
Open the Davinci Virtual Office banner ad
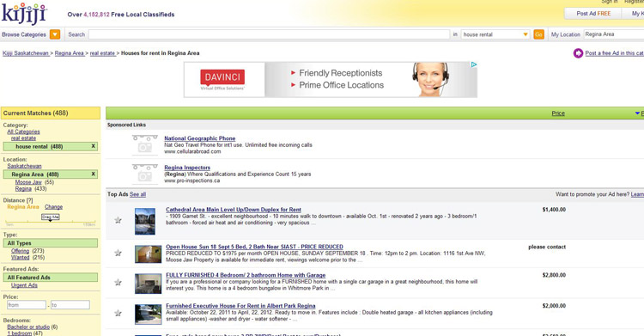331,79
